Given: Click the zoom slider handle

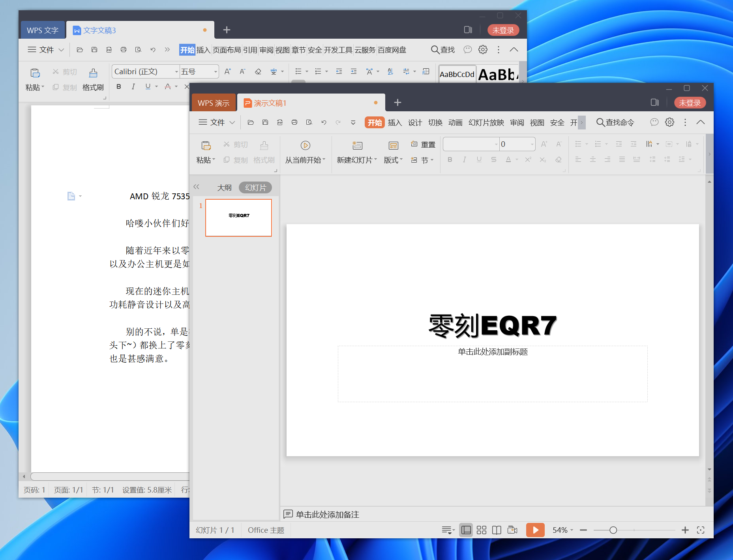Looking at the screenshot, I should point(613,530).
